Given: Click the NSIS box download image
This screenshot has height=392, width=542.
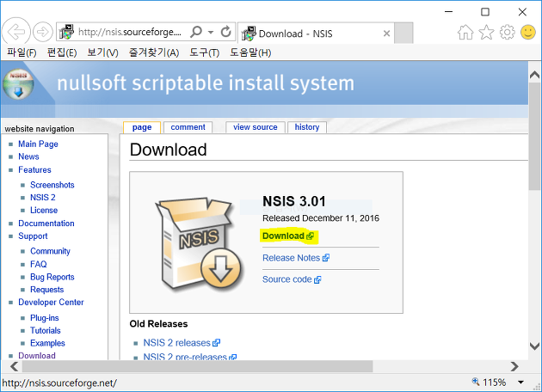Looking at the screenshot, I should click(200, 244).
